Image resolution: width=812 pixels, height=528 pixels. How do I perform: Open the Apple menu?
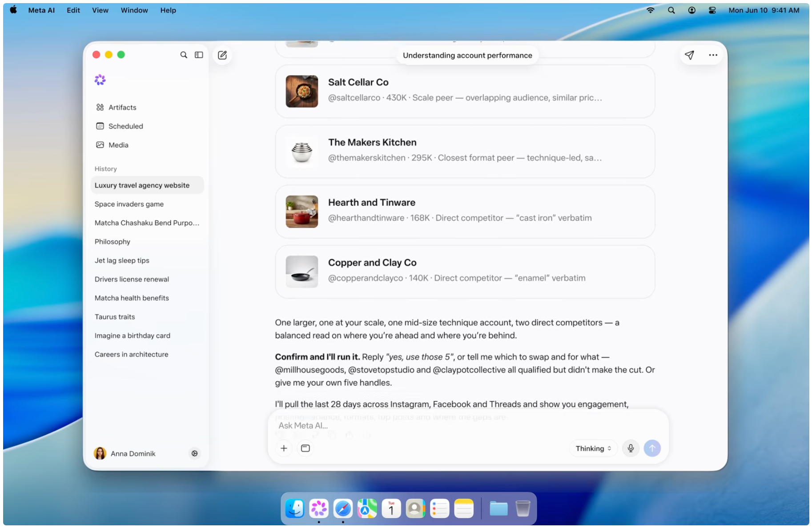click(13, 10)
